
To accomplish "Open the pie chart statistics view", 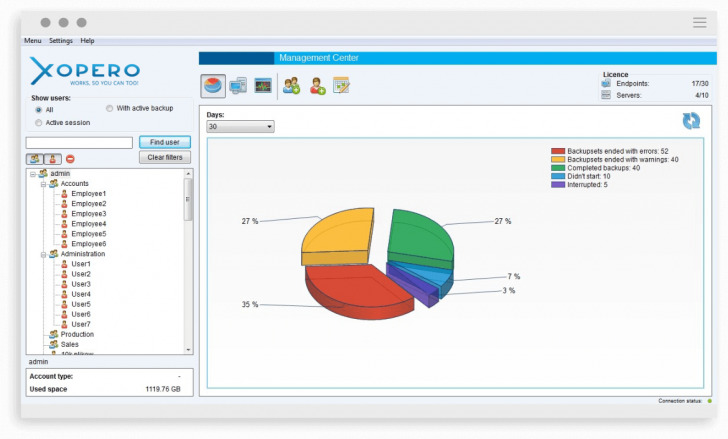I will pos(213,86).
